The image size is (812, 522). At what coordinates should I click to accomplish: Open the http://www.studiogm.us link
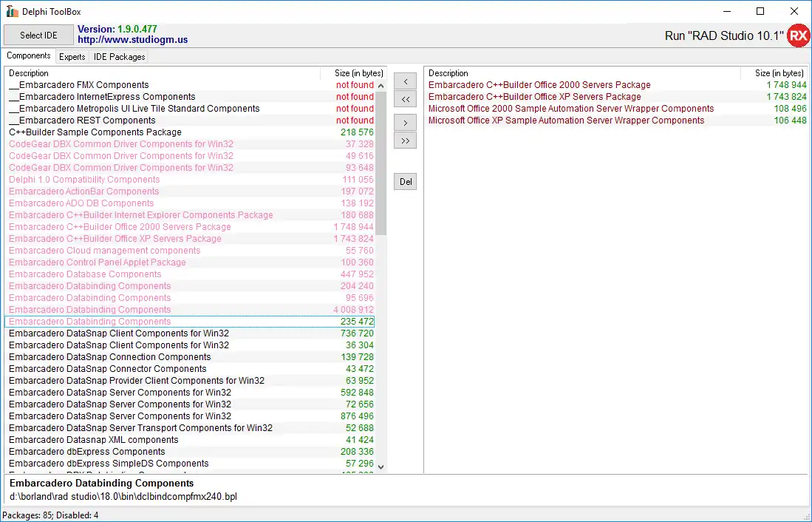[x=132, y=40]
